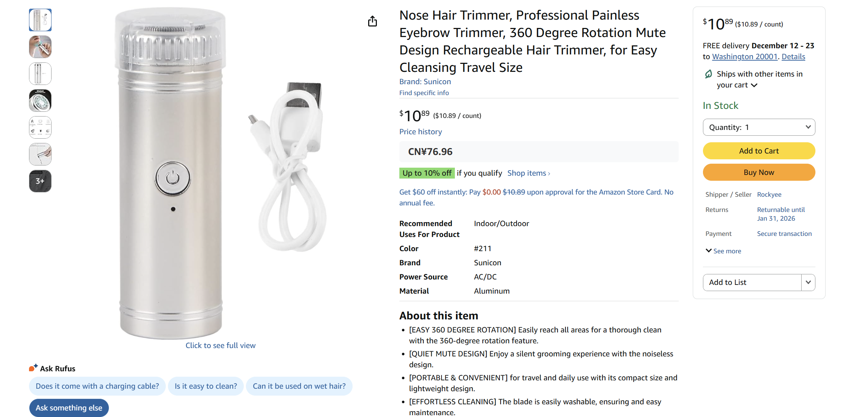
Task: Click the Click to see full view link
Action: [221, 345]
